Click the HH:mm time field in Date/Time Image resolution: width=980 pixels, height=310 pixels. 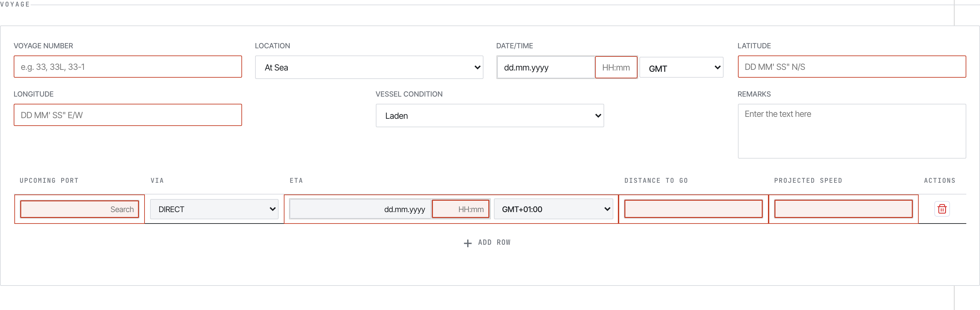click(x=616, y=67)
